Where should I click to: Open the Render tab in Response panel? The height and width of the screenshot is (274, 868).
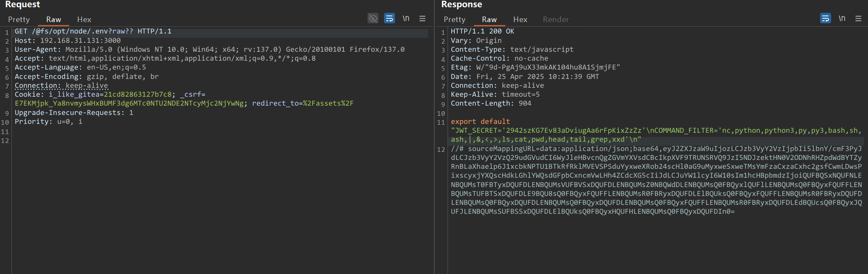tap(556, 20)
